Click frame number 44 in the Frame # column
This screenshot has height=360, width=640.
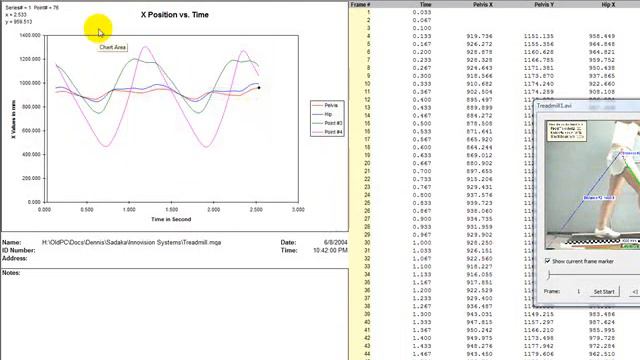[x=367, y=354]
